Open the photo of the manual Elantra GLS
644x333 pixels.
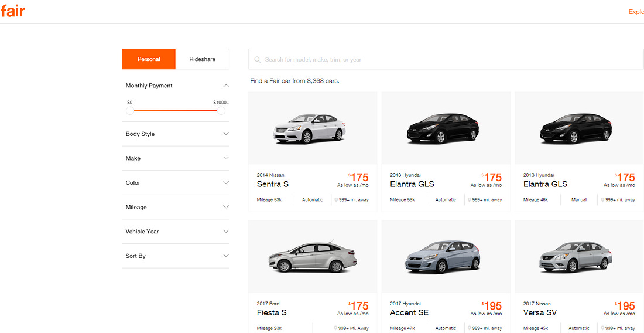point(576,128)
